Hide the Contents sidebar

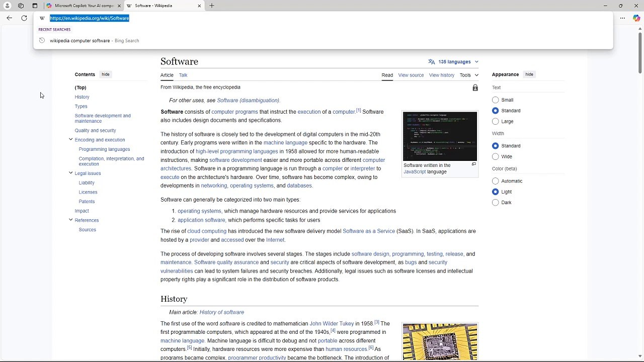pos(106,74)
